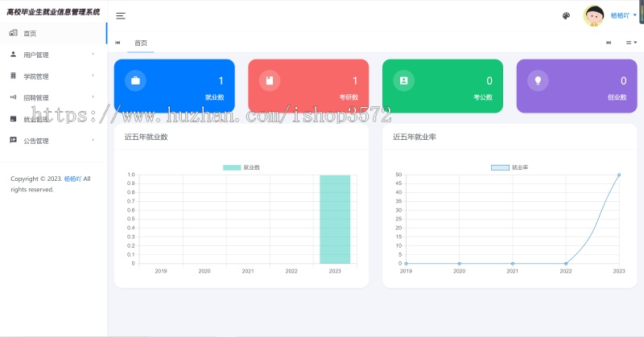Open 招聘管理 sidebar menu
This screenshot has height=337, width=644.
pyautogui.click(x=53, y=97)
